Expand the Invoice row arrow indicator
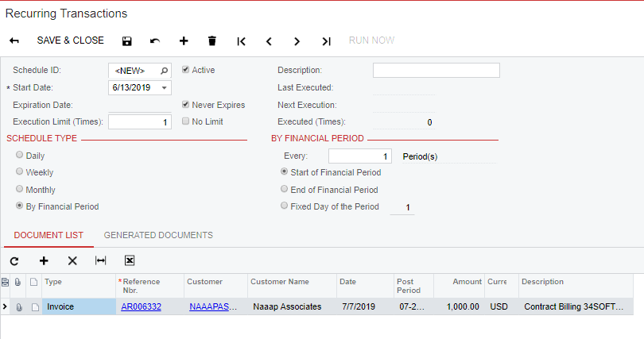The width and height of the screenshot is (644, 339). [5, 306]
